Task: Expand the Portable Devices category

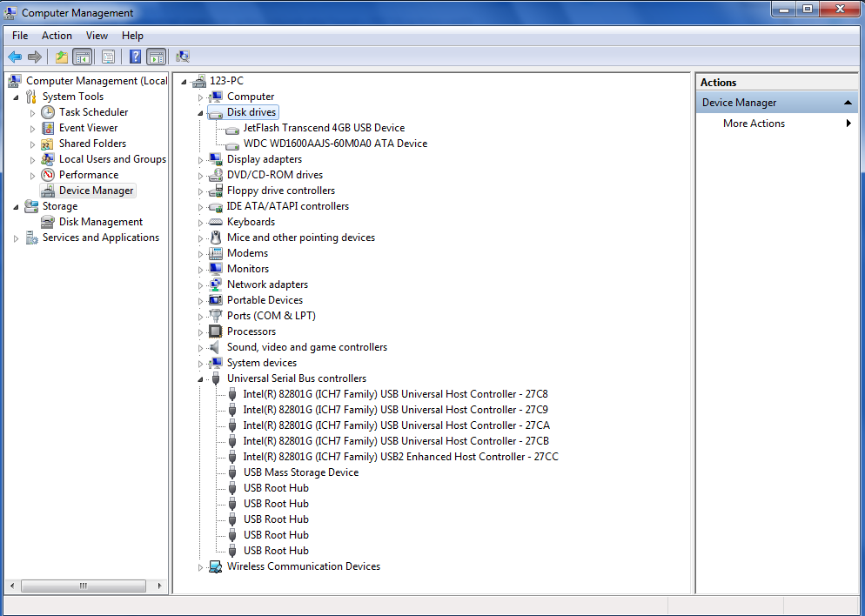Action: tap(200, 301)
